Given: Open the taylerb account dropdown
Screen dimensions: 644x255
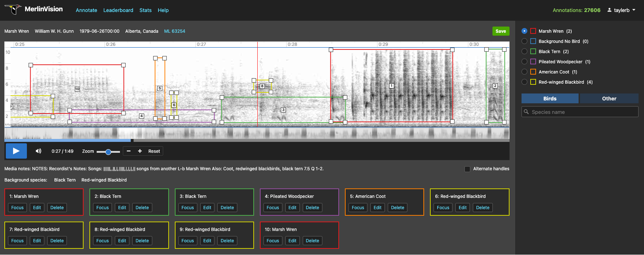Looking at the screenshot, I should click(x=622, y=10).
